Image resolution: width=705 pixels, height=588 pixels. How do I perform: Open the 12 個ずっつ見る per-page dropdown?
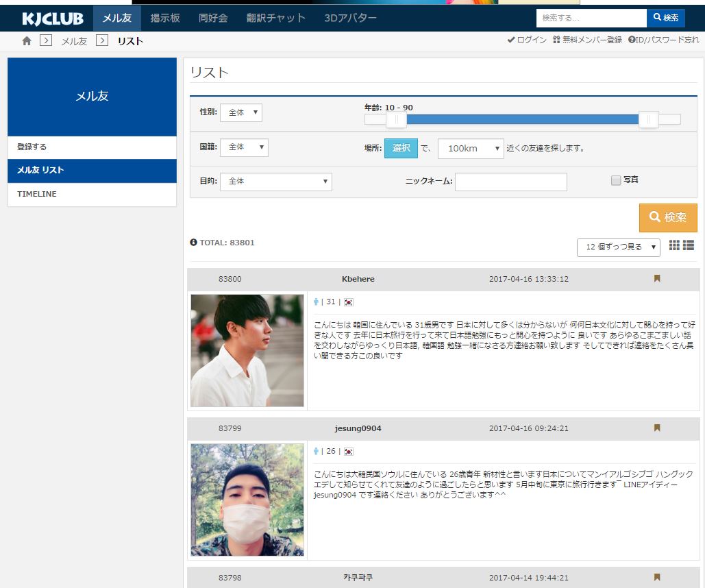(617, 245)
